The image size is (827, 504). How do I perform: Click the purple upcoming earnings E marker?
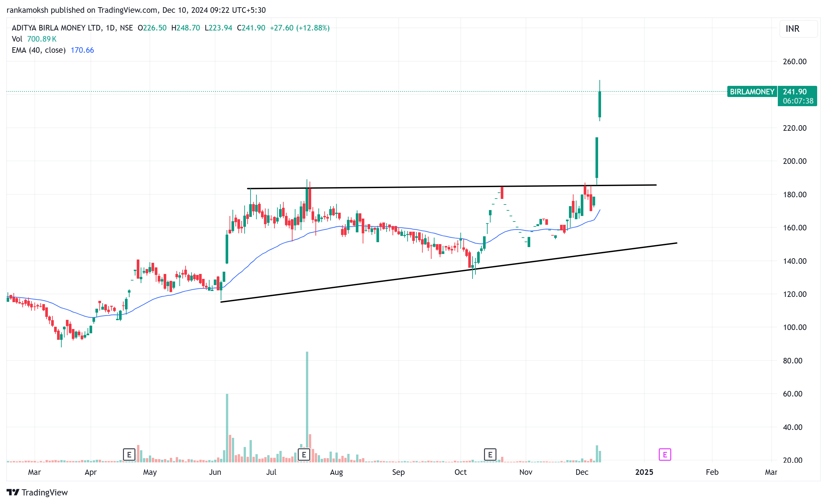tap(665, 455)
